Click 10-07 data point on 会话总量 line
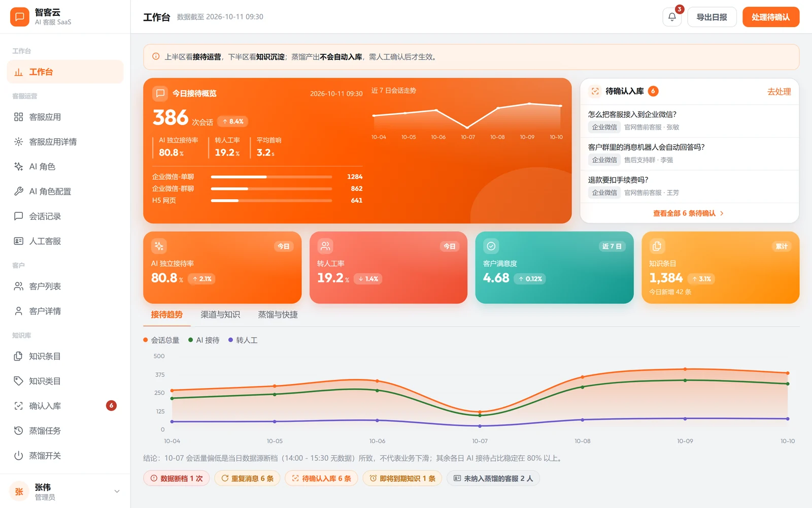The height and width of the screenshot is (508, 812). pyautogui.click(x=480, y=412)
